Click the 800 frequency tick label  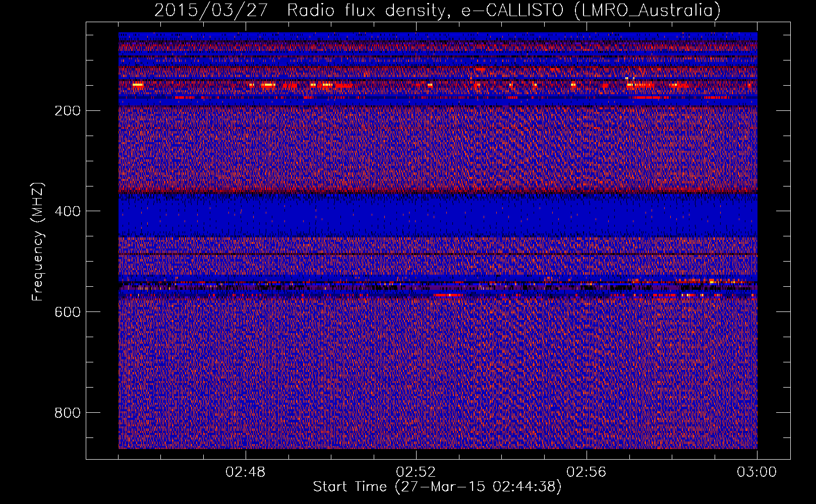(68, 413)
